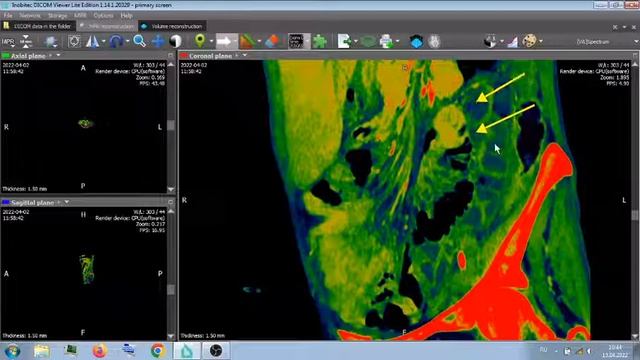Screen dimensions: 640x360
Task: Click the Axial plane scrollbar down arrow
Action: (171, 189)
